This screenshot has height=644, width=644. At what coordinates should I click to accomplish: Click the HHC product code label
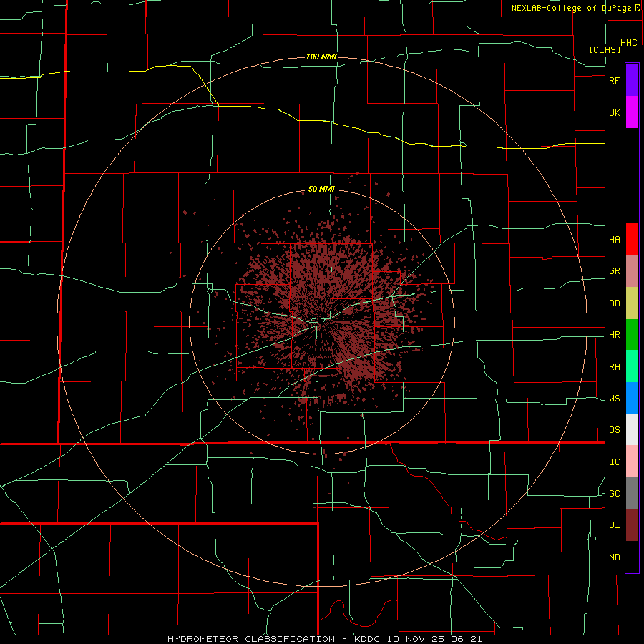coord(628,43)
